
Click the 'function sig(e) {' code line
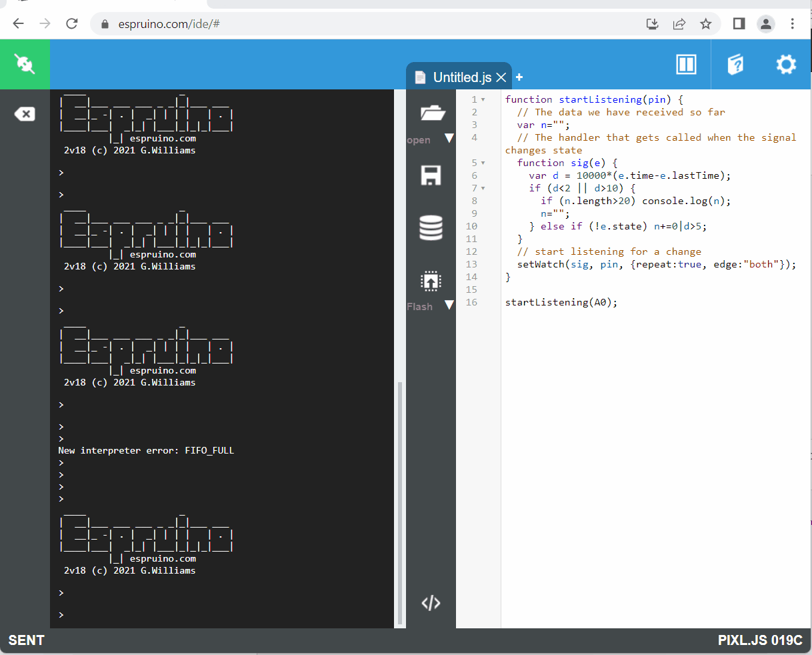(x=567, y=163)
